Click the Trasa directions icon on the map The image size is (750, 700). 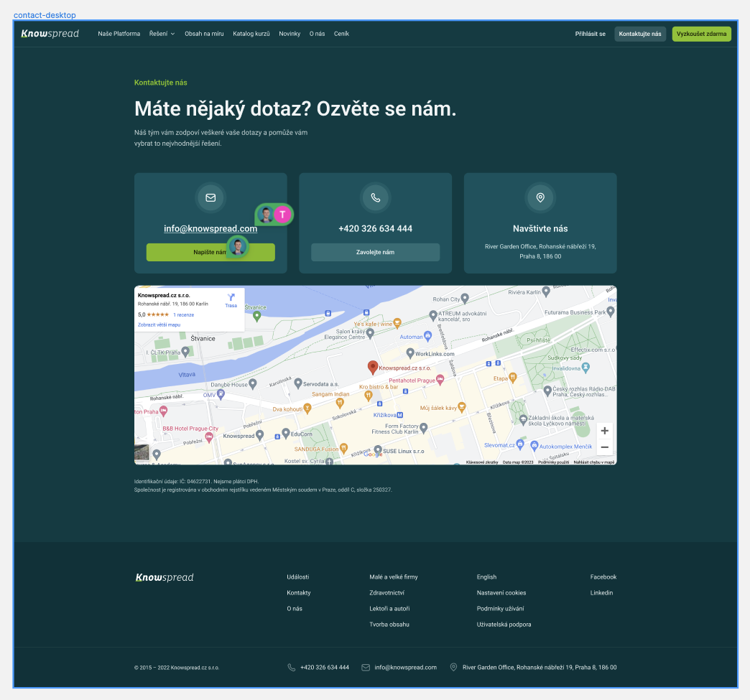[231, 297]
